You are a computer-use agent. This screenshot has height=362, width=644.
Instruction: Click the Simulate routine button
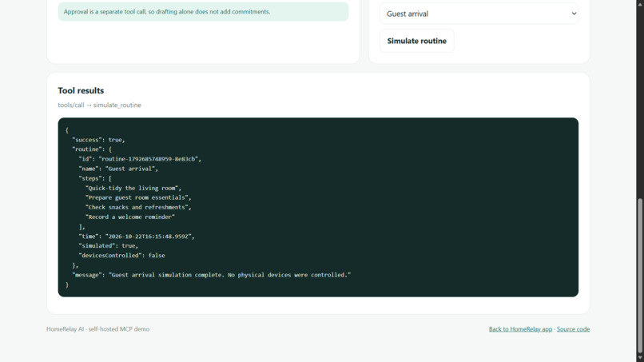[x=417, y=41]
